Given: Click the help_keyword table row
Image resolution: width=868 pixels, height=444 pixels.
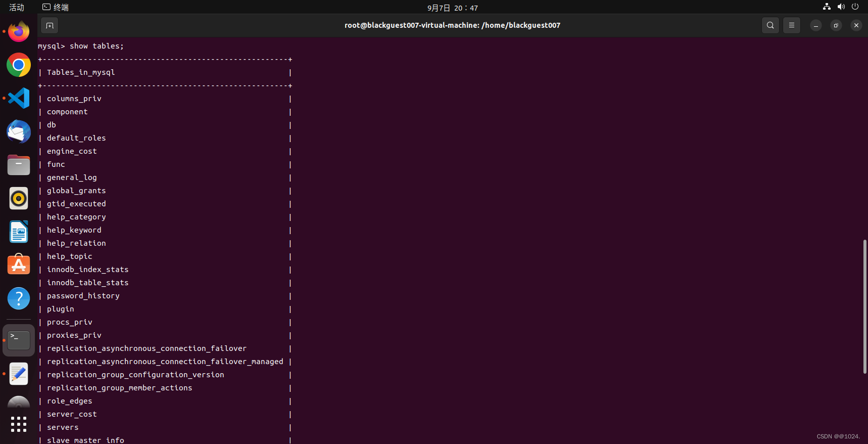Looking at the screenshot, I should (x=165, y=230).
